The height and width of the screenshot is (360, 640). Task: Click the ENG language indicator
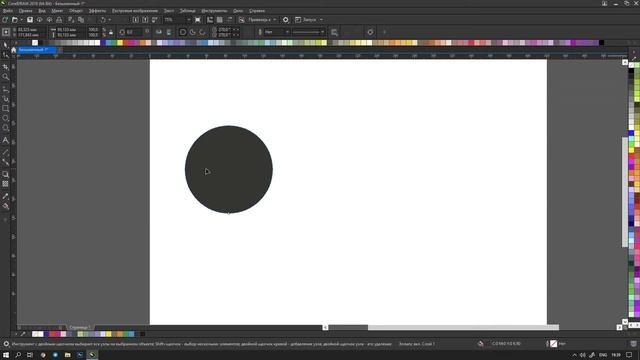(603, 355)
